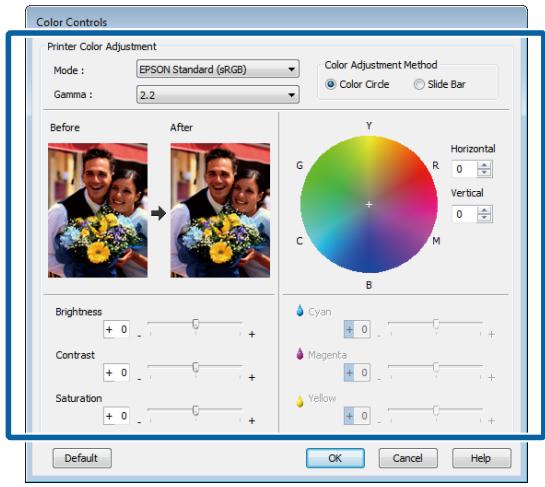This screenshot has width=545, height=487.
Task: Increase the Vertical value with up arrow
Action: [484, 210]
